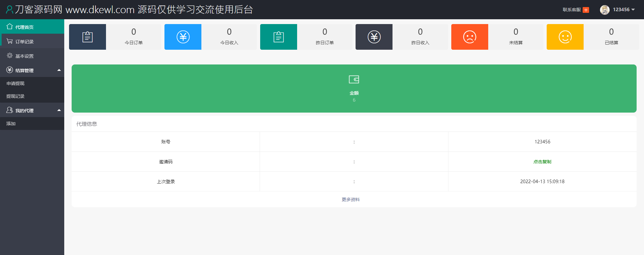The width and height of the screenshot is (644, 255).
Task: Click the 今日收入 label
Action: pyautogui.click(x=229, y=43)
